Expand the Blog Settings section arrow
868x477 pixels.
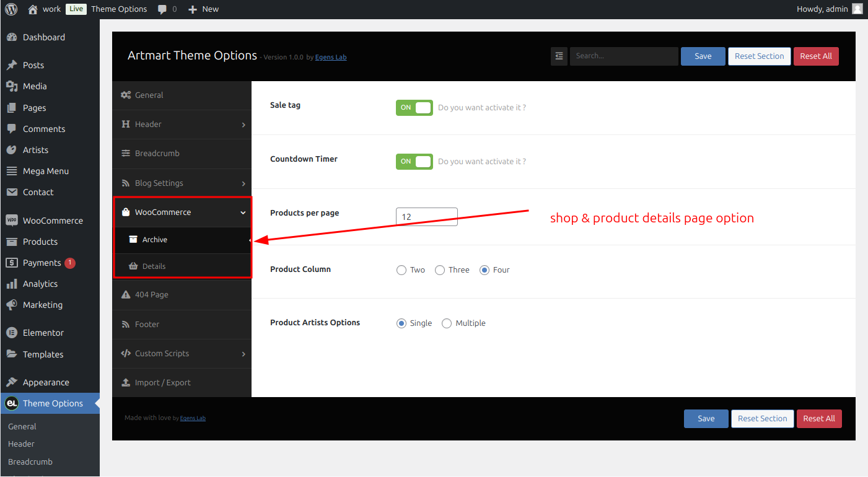pyautogui.click(x=243, y=183)
